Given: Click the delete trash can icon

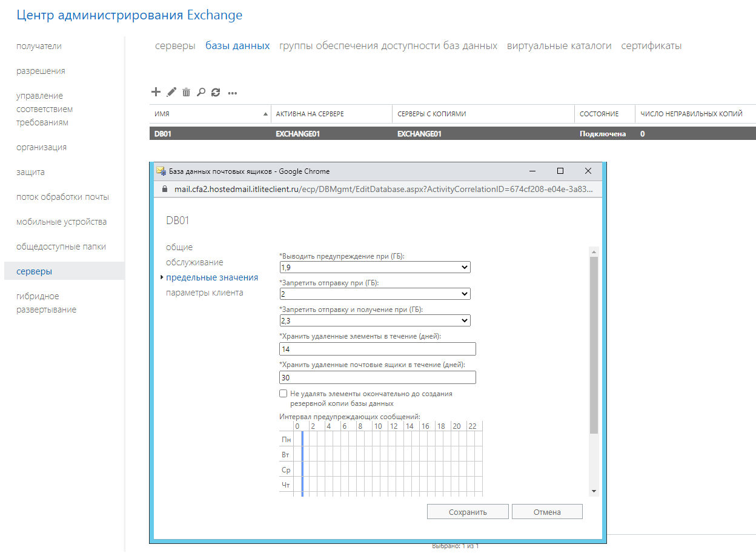Looking at the screenshot, I should (187, 92).
